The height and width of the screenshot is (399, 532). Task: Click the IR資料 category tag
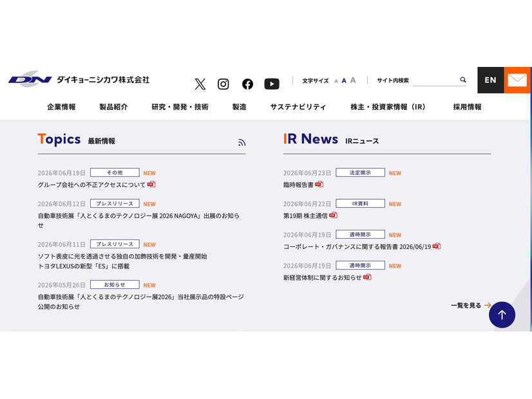[x=360, y=203]
